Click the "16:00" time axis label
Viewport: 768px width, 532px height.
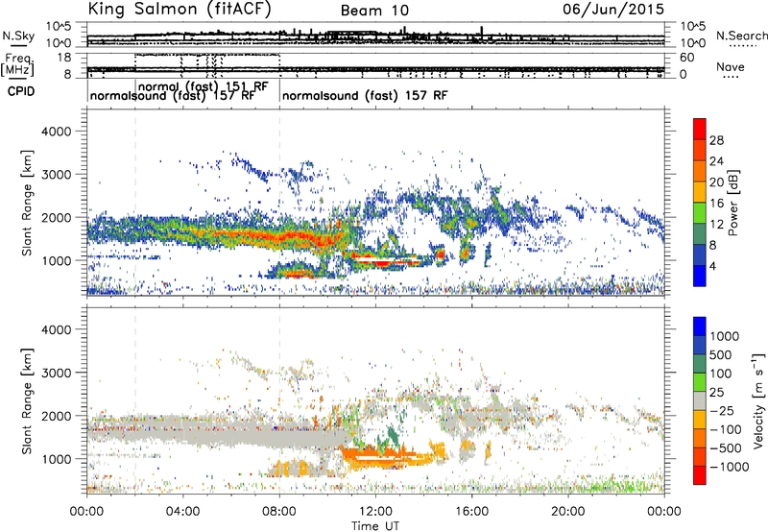pos(471,512)
